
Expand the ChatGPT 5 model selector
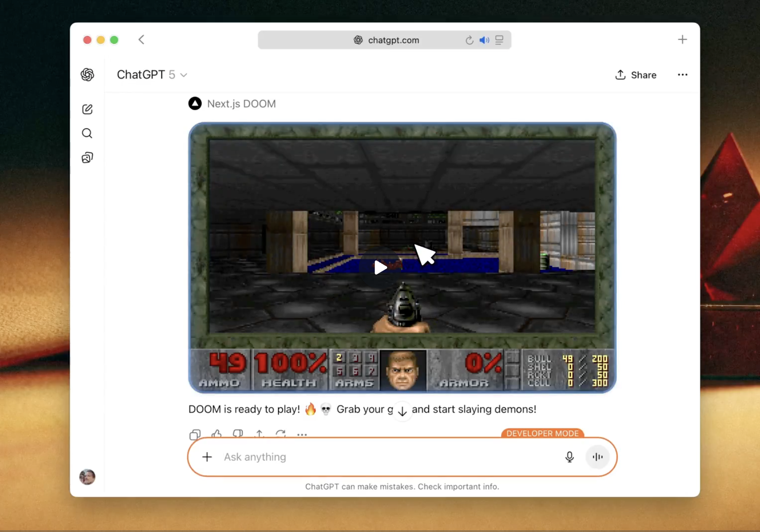pyautogui.click(x=152, y=75)
